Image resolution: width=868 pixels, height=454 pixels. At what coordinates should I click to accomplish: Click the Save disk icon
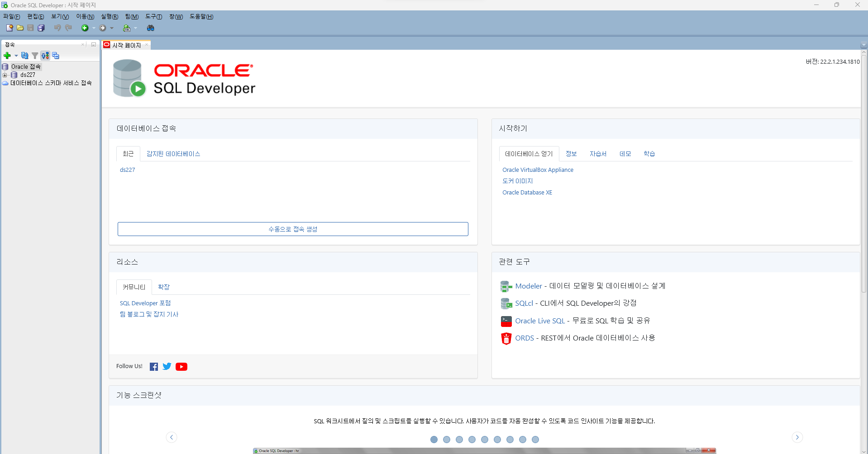coord(30,28)
